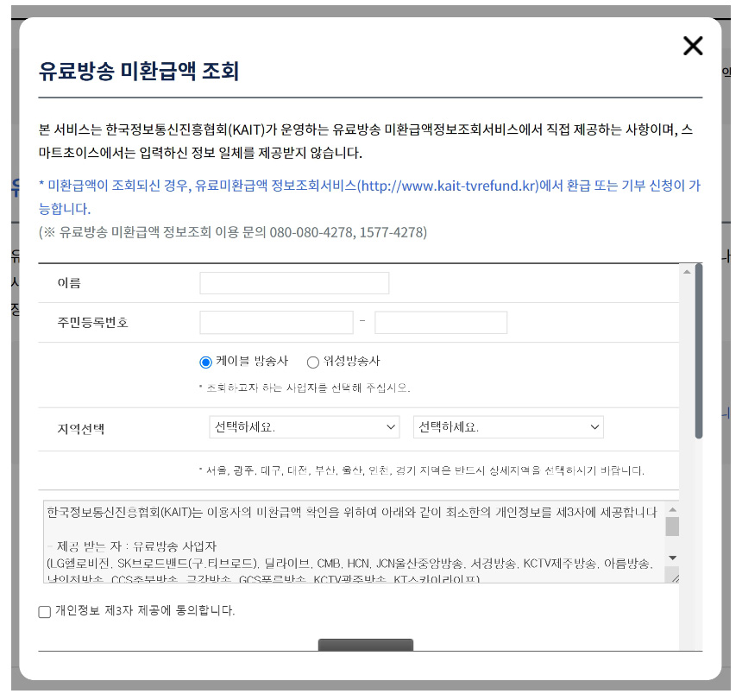
Task: Select the 케이블 방송사 radio button
Action: click(x=204, y=362)
